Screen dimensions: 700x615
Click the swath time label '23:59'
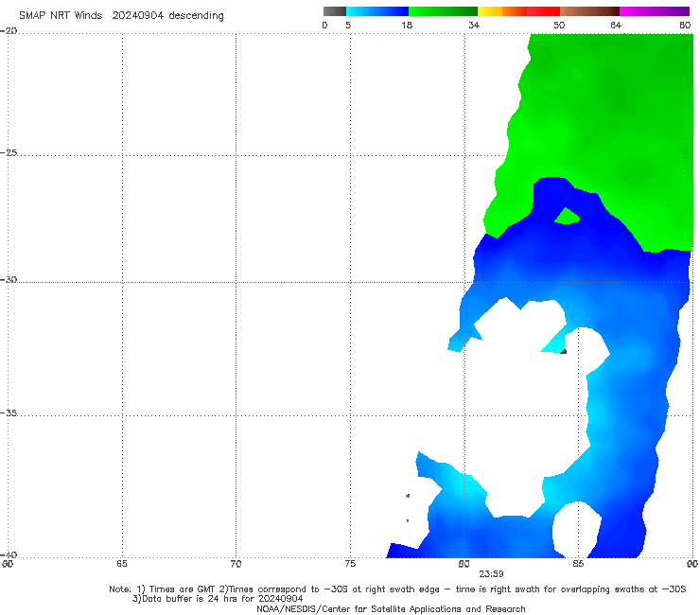492,574
